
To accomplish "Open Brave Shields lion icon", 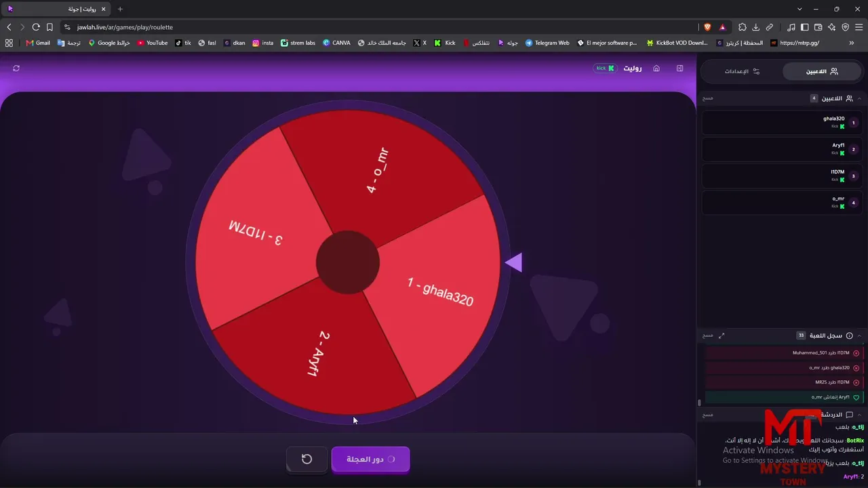I will pos(707,27).
